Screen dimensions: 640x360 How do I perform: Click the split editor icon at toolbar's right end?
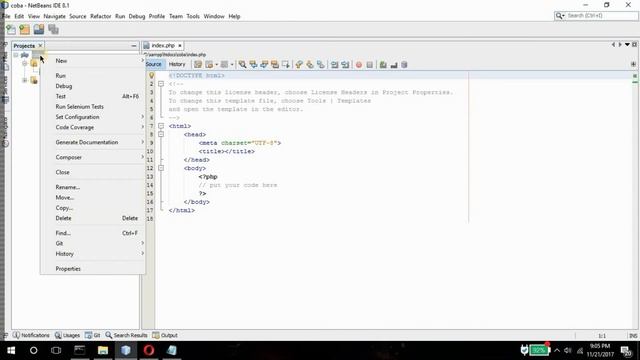point(633,64)
